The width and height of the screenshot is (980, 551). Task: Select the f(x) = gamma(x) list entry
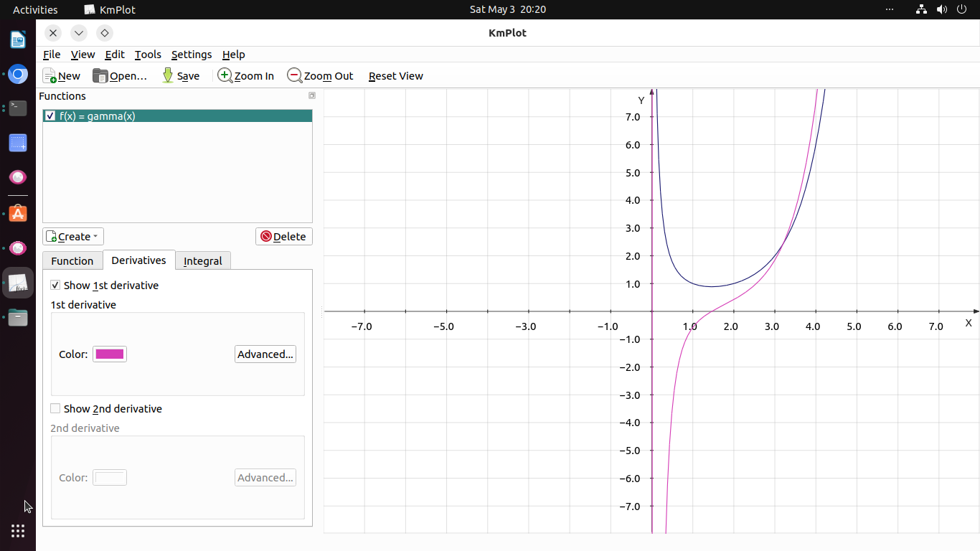tap(177, 116)
